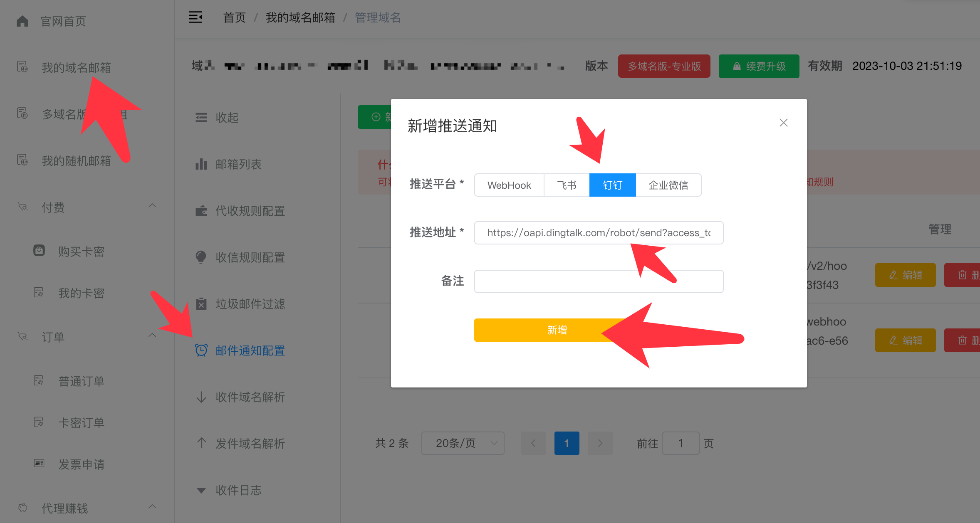The width and height of the screenshot is (980, 523).
Task: Open 收件域名解析 menu item
Action: (x=250, y=397)
